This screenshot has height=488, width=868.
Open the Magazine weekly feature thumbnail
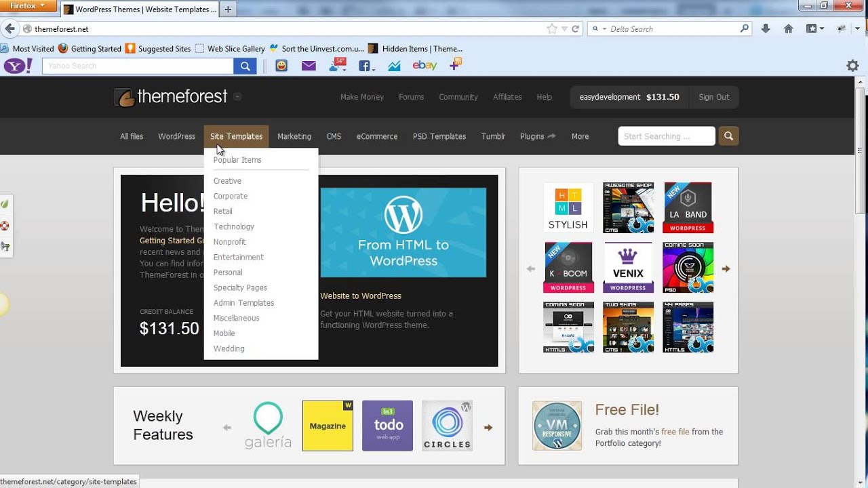click(328, 426)
